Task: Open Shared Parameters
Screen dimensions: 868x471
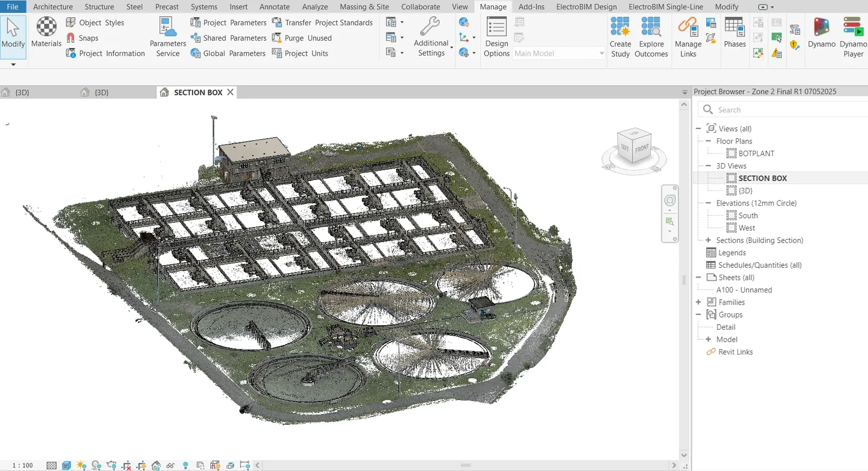Action: [x=228, y=38]
